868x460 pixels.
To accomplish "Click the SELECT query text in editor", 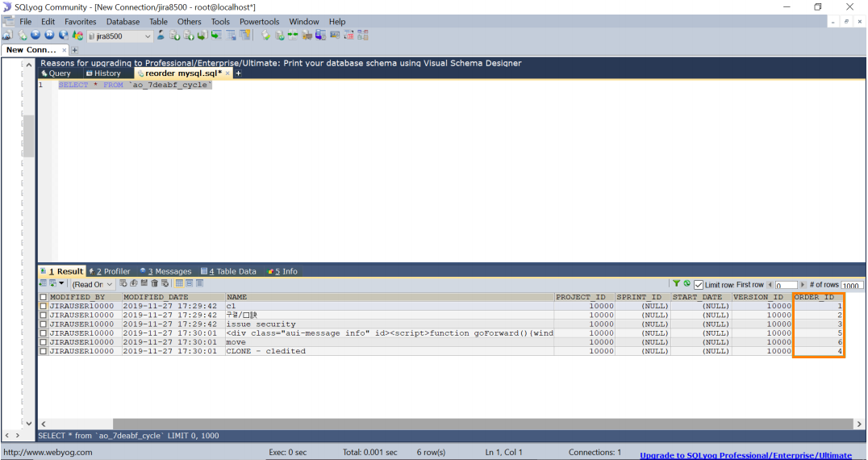I will [135, 85].
